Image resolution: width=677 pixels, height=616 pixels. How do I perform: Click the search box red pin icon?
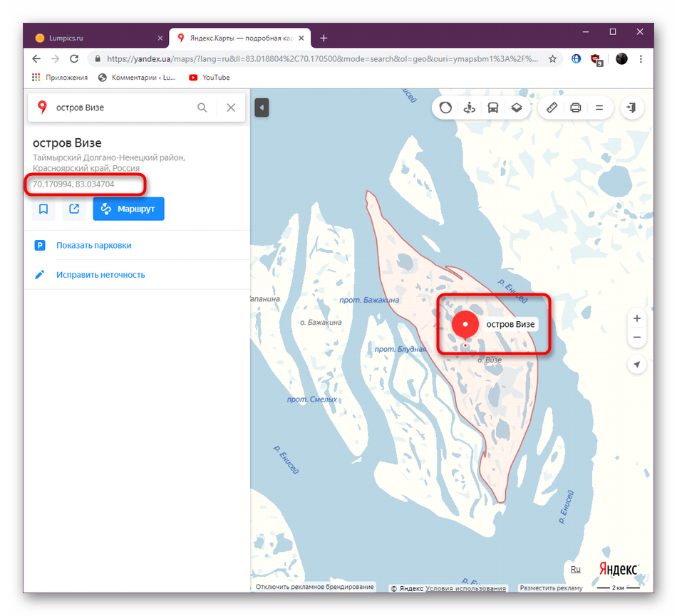pos(42,107)
